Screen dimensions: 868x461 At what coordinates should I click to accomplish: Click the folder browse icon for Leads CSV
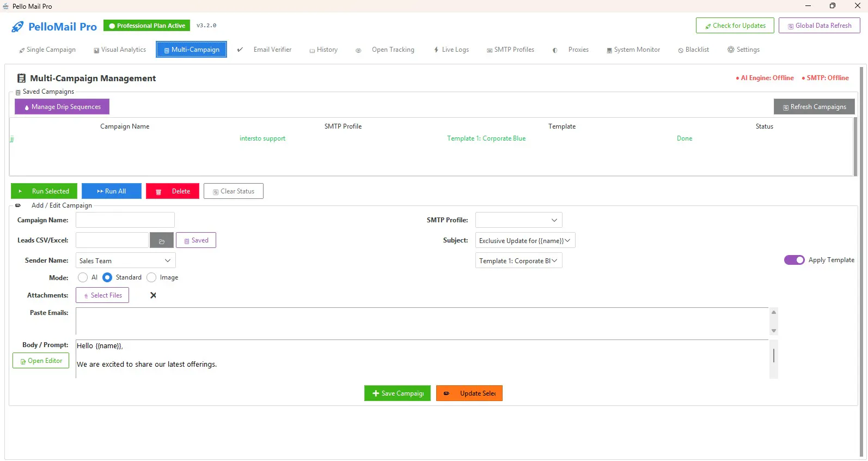162,240
